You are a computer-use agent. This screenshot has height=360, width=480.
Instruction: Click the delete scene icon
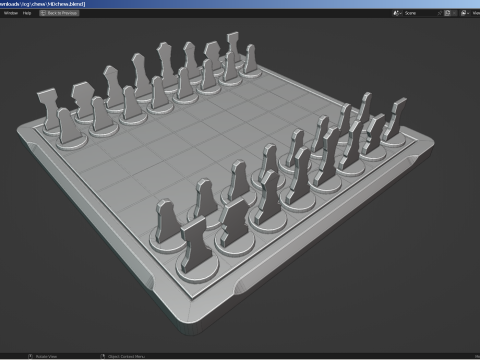[454, 13]
